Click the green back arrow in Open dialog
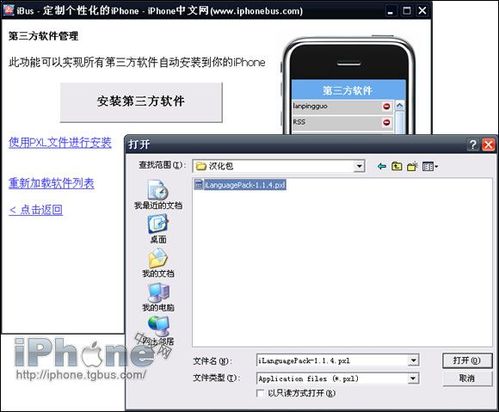The image size is (499, 412). click(382, 166)
